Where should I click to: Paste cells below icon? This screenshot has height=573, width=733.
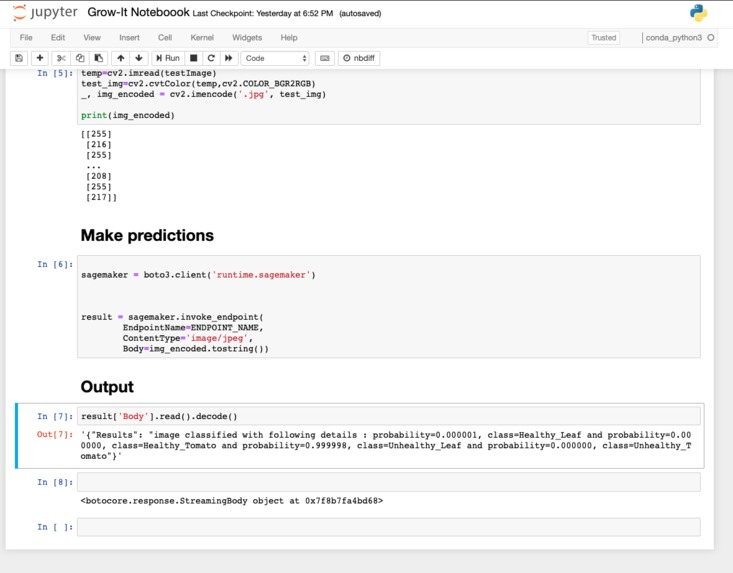[x=99, y=58]
